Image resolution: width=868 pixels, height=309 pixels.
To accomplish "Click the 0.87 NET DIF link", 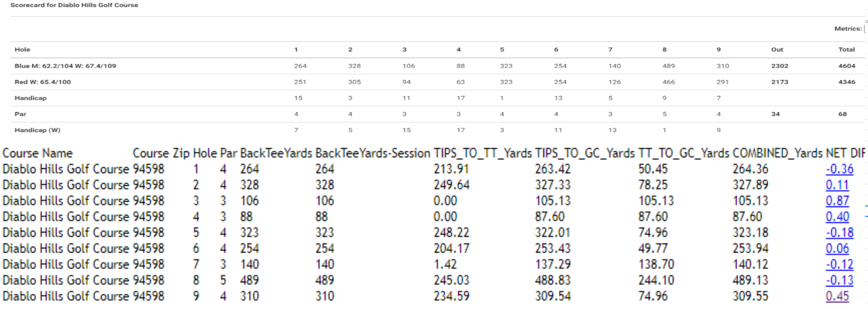I will click(x=837, y=201).
